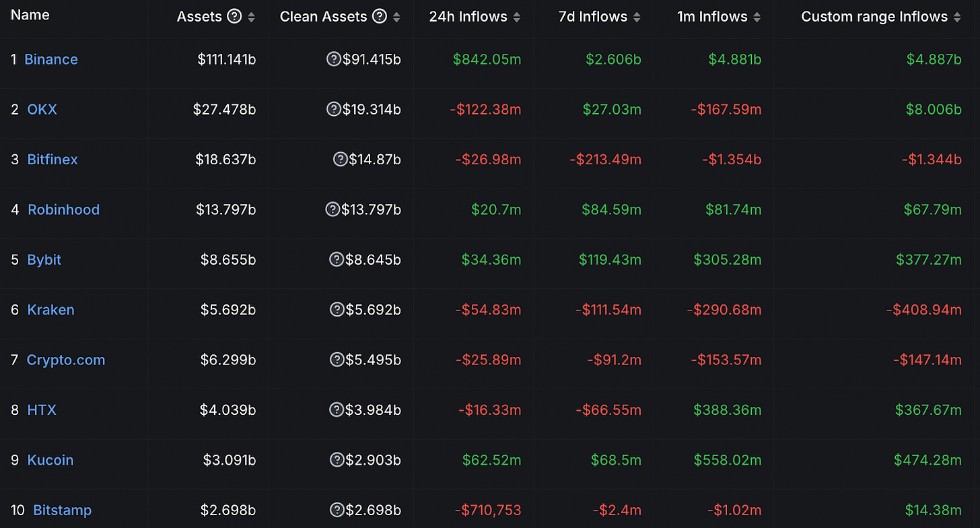Select Kraken assets value $5.692b
The image size is (980, 528).
click(x=228, y=310)
